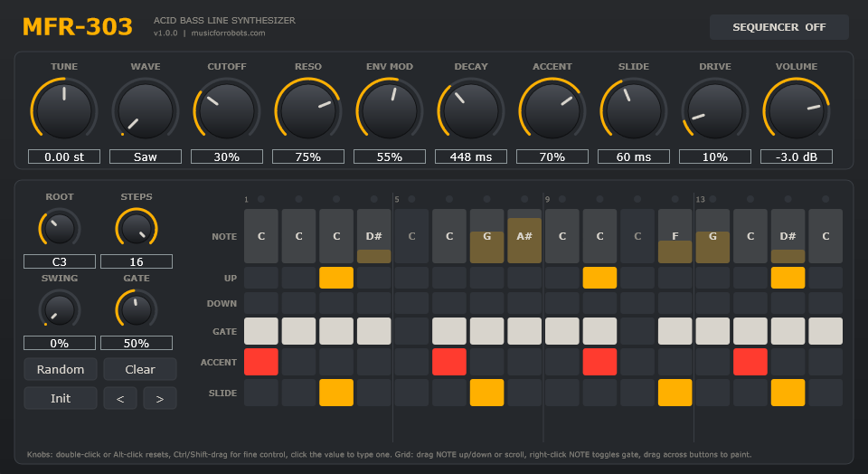Toggle the UP octave on step 1
Screen dimensions: 868x474
pyautogui.click(x=261, y=278)
